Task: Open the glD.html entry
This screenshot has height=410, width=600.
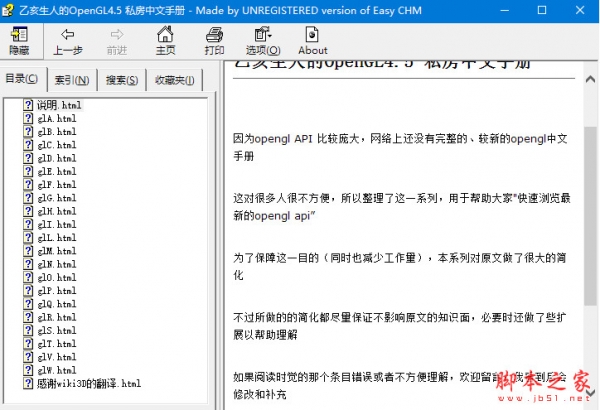Action: [57, 158]
